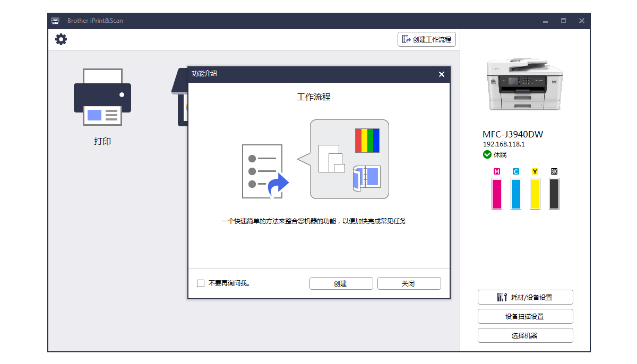
Task: Click the 创建 button in dialog
Action: coord(341,283)
